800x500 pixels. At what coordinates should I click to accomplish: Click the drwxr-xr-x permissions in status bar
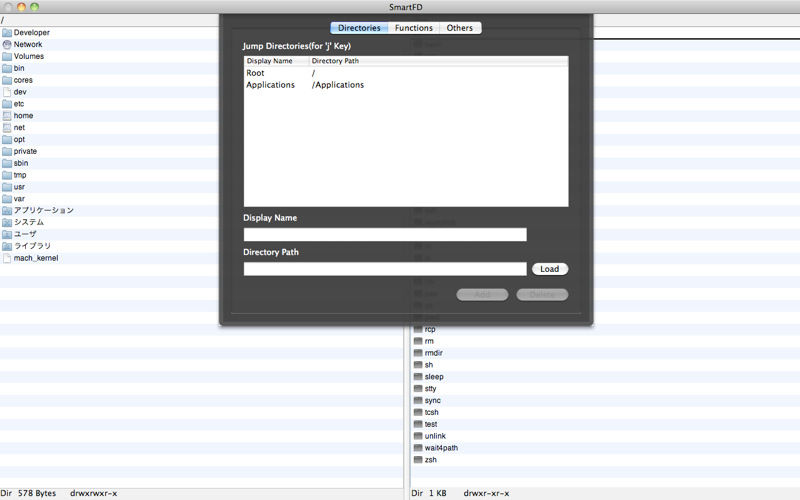(486, 493)
